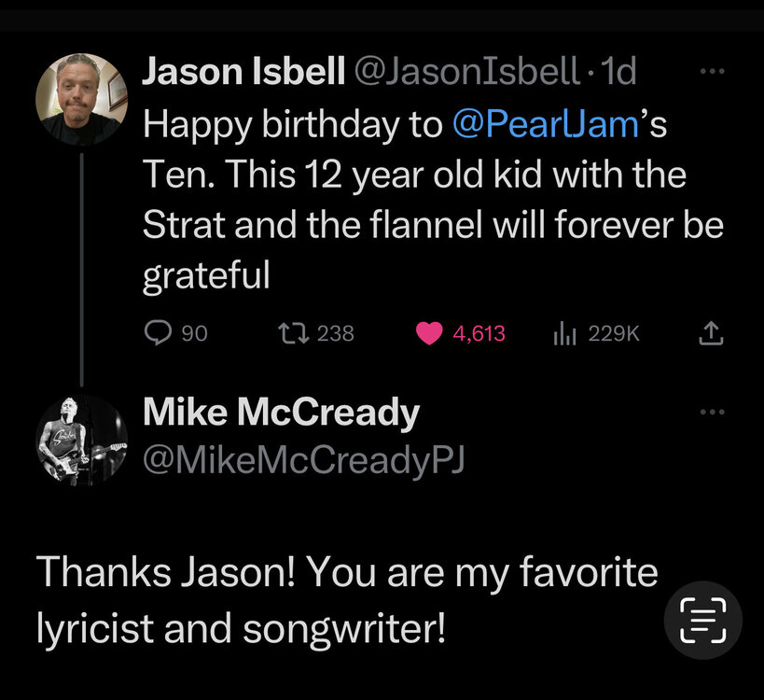
Task: Open more options on Mike McCready's tweet
Action: click(712, 412)
